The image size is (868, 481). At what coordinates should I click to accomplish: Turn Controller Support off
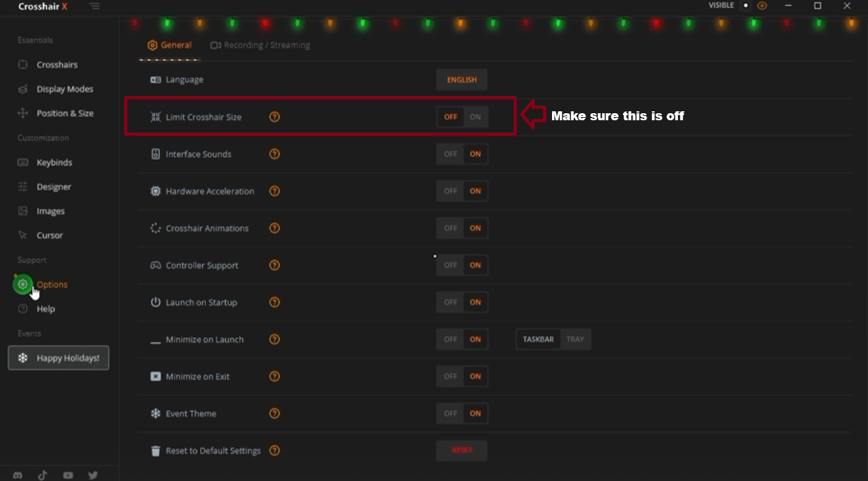(450, 265)
